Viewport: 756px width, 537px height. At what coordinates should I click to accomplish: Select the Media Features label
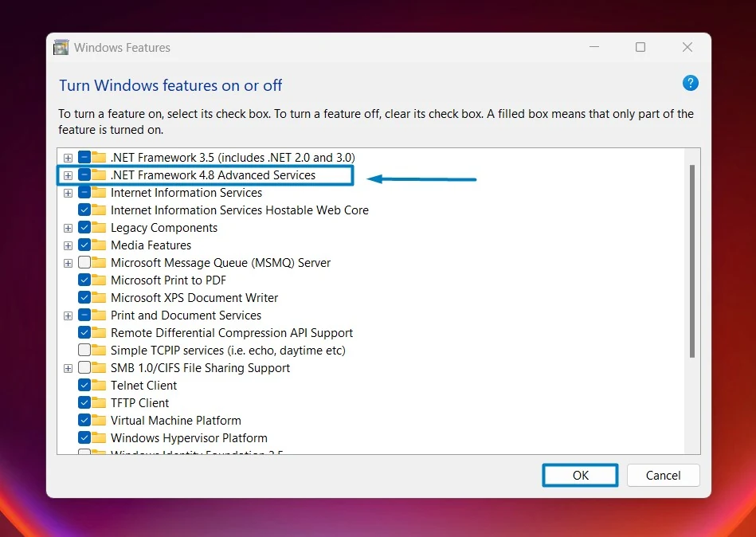151,245
